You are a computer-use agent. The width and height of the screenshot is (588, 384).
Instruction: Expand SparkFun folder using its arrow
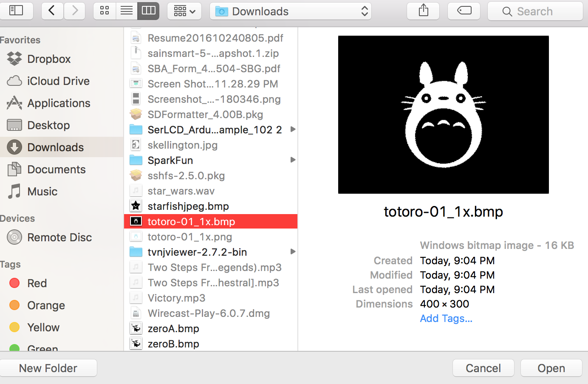coord(293,160)
